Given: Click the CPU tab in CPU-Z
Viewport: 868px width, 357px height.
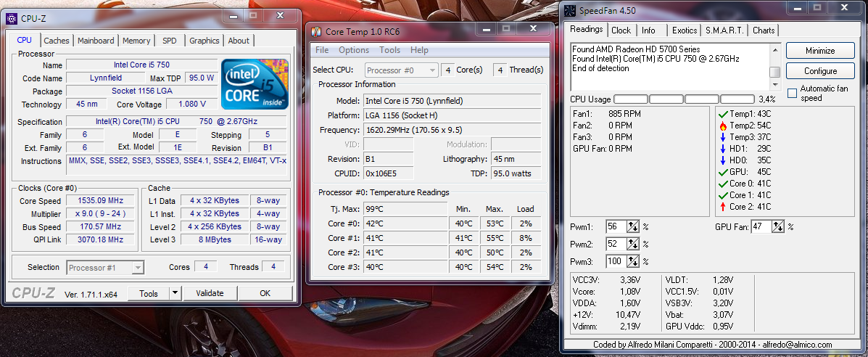Looking at the screenshot, I should pos(25,39).
